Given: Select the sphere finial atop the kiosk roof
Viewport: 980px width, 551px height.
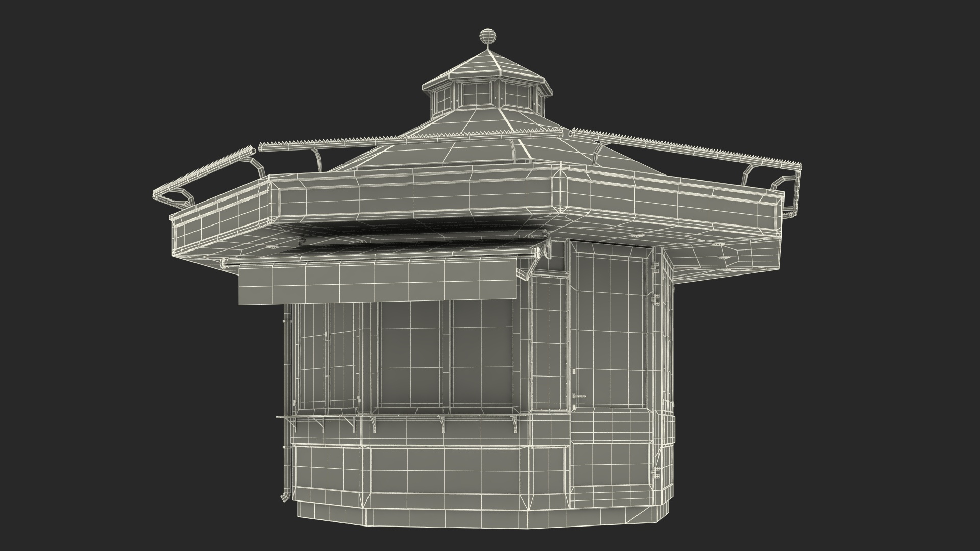Looking at the screenshot, I should (487, 37).
